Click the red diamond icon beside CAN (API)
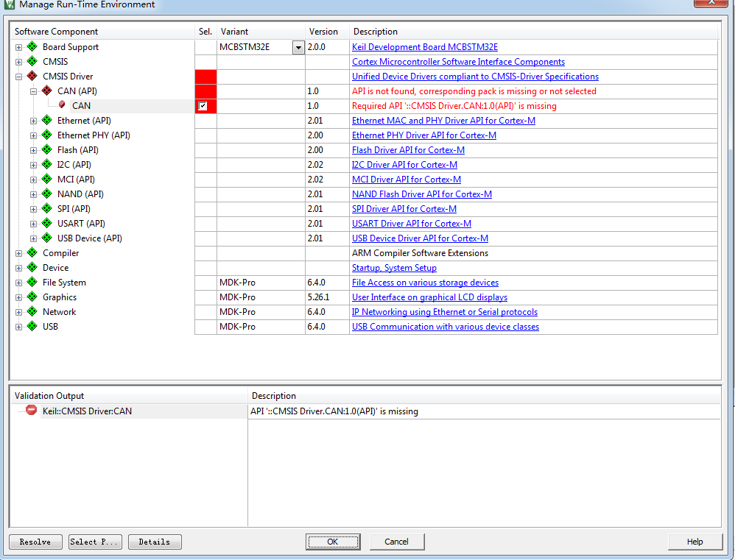735x560 pixels. (46, 91)
